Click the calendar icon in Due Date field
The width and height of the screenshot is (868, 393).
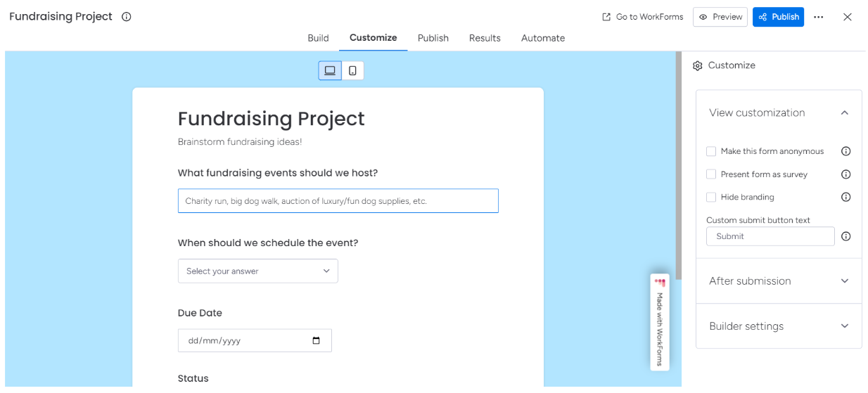(x=316, y=340)
